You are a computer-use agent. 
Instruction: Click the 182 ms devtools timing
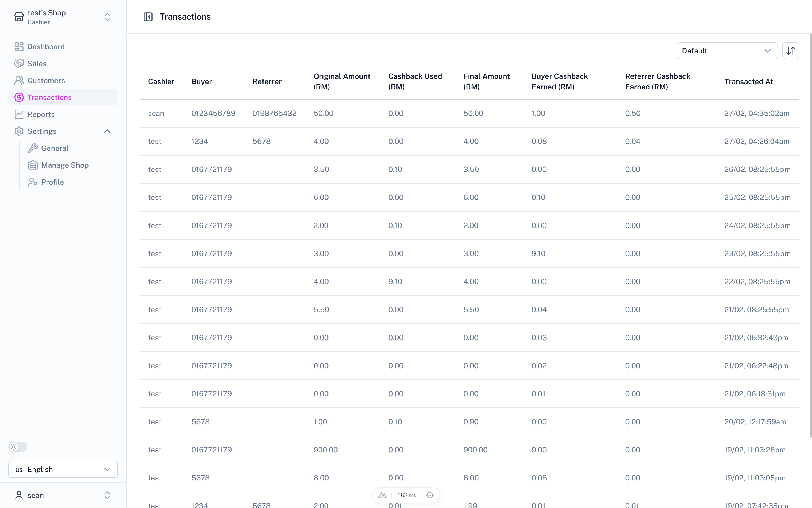(406, 495)
